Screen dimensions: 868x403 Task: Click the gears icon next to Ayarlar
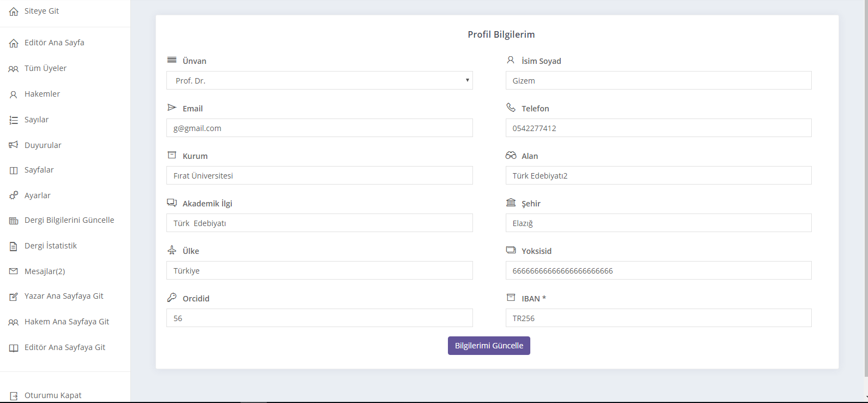[14, 195]
